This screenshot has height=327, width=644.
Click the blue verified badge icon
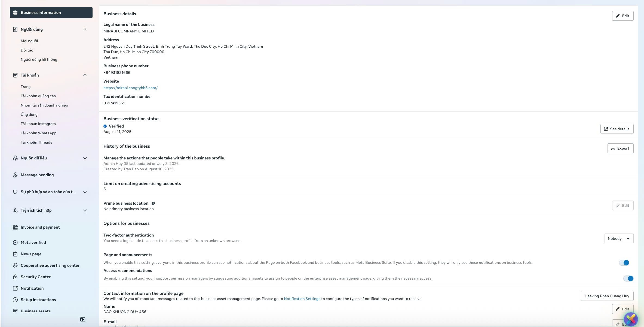[x=105, y=126]
